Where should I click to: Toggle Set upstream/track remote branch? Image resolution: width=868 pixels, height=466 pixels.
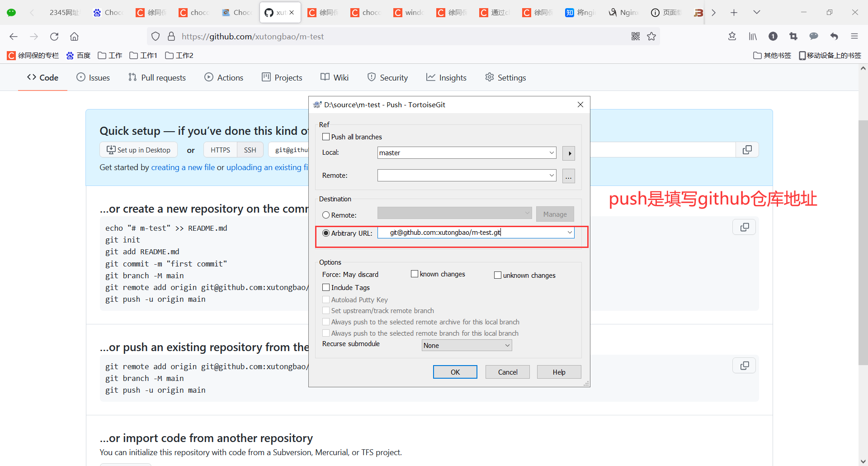326,311
